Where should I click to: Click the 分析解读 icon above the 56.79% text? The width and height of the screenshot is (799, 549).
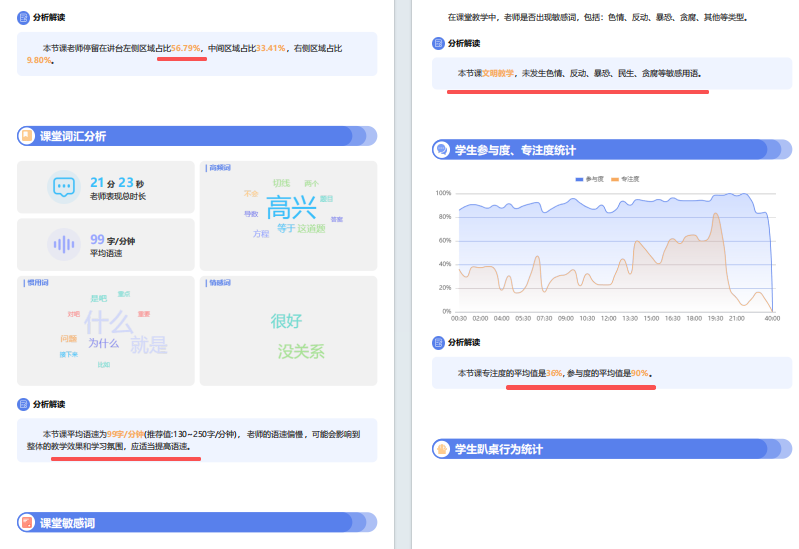24,17
